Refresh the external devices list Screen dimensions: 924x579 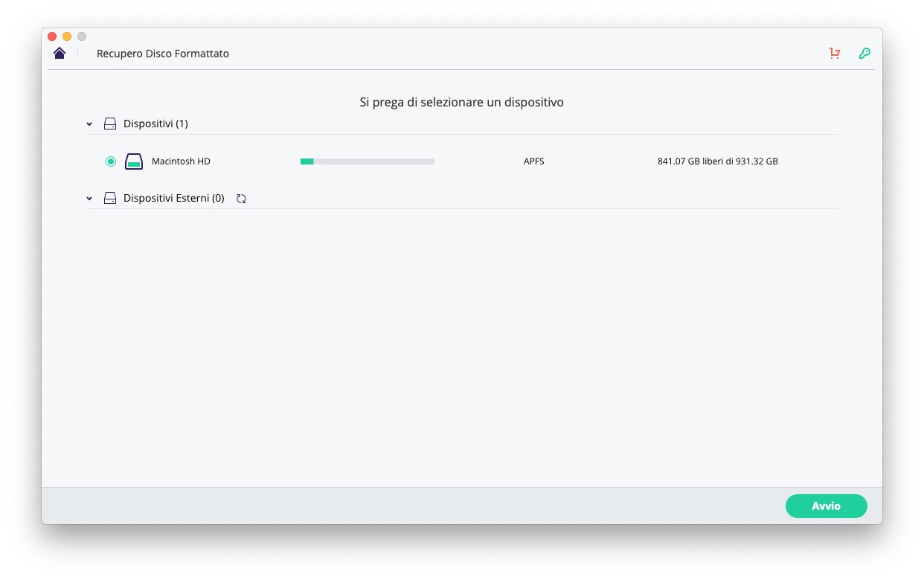(241, 199)
